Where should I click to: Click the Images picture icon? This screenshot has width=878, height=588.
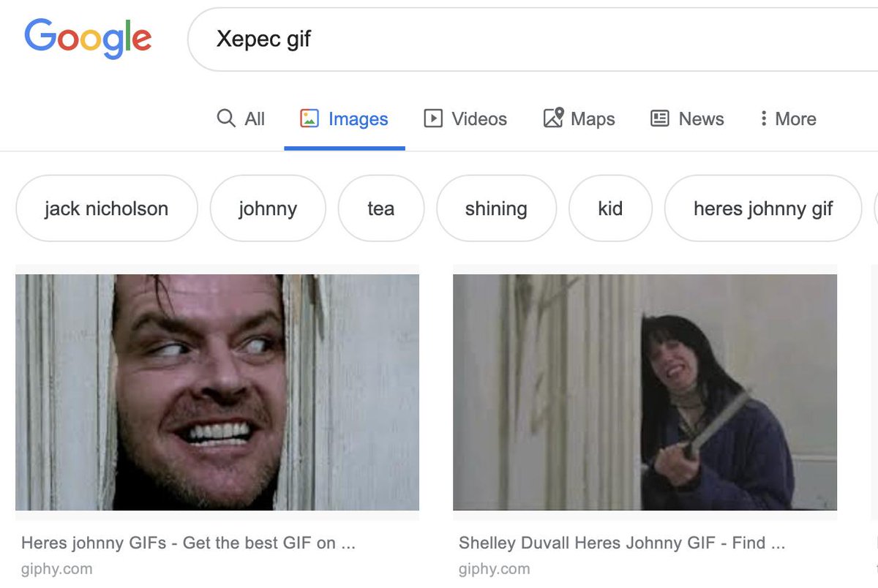point(309,118)
